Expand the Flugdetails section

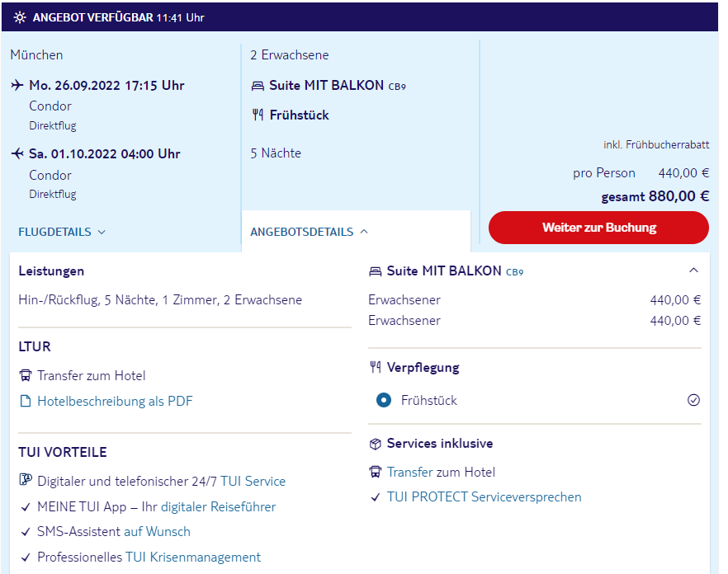(62, 233)
